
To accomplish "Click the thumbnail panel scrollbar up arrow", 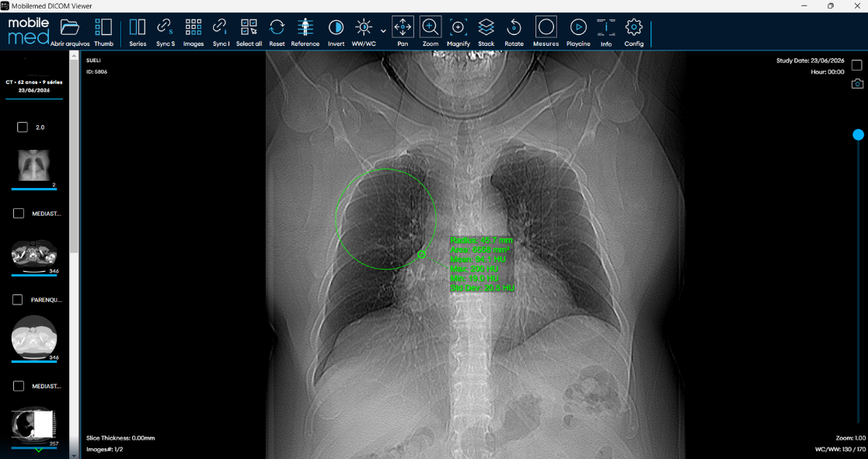I will tap(74, 54).
